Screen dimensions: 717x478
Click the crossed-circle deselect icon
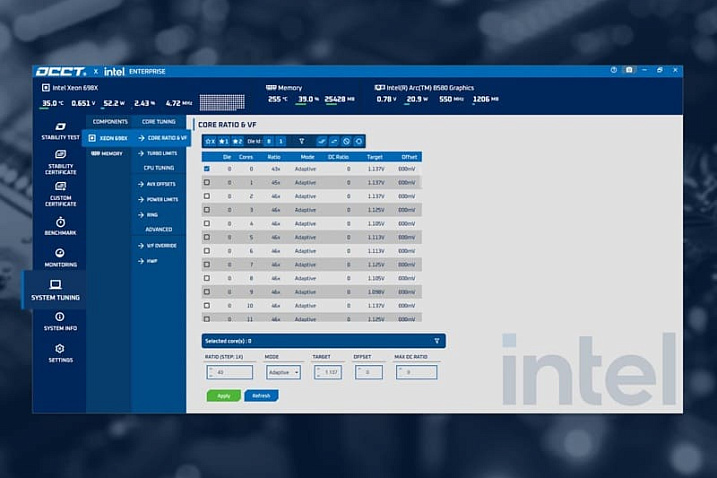(x=347, y=141)
